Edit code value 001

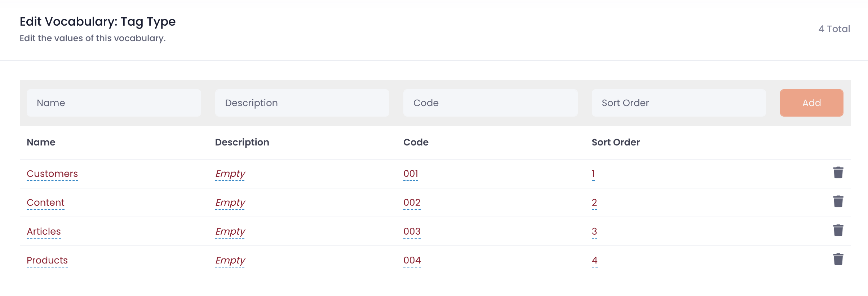[x=411, y=174]
